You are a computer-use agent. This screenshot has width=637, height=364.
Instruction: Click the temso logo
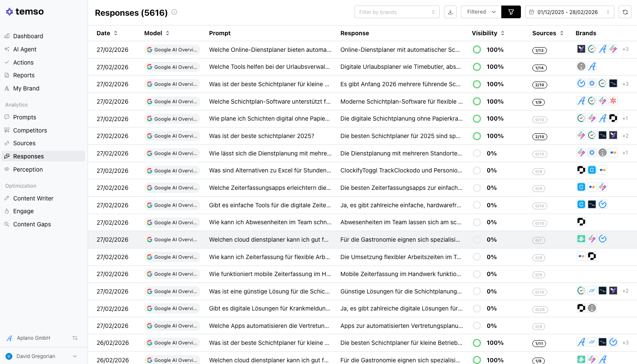[25, 12]
